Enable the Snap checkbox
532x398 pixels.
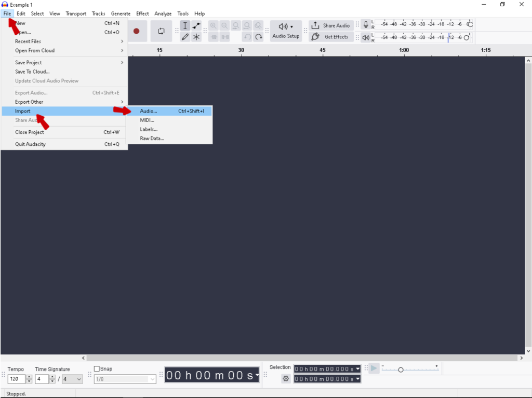tap(97, 369)
